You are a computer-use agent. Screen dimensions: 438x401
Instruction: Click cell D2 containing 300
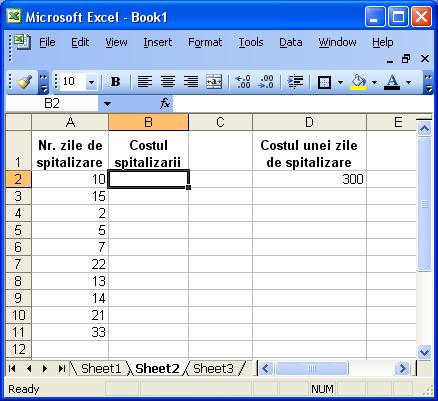pos(309,179)
